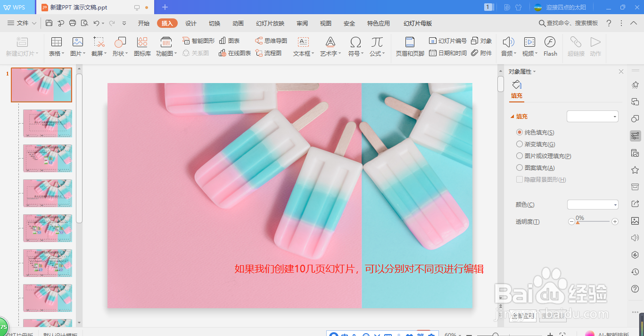Select the first master slide thumbnail
Screen dimensions: 644x336
pyautogui.click(x=41, y=85)
